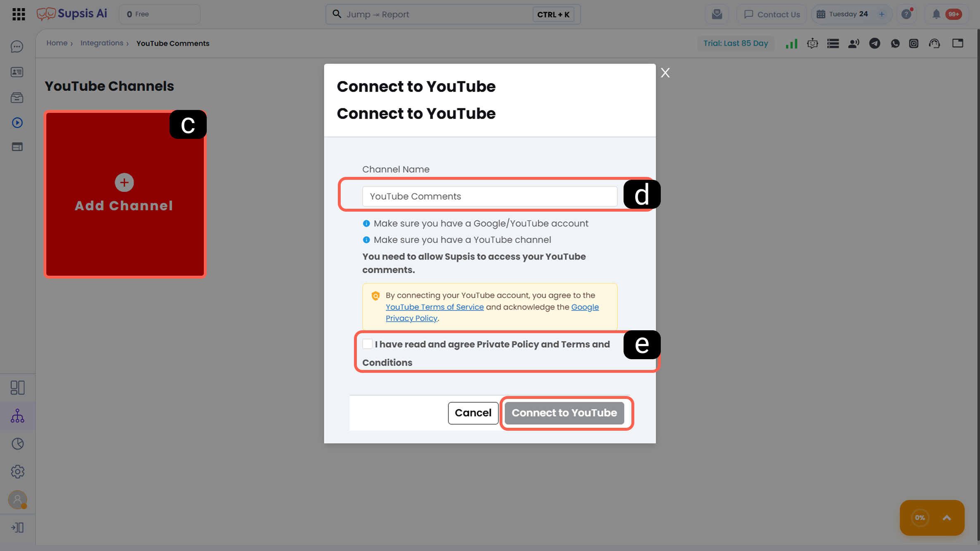980x551 pixels.
Task: Click the Jump to Report search box
Action: click(453, 14)
